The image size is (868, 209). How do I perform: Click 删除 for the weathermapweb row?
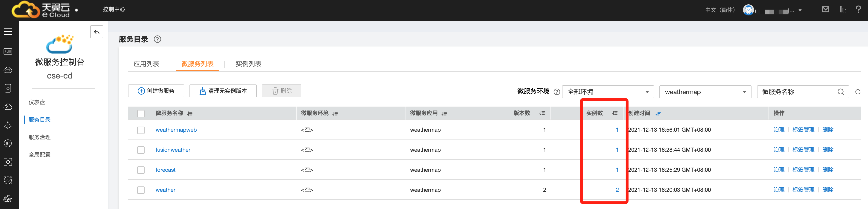827,130
